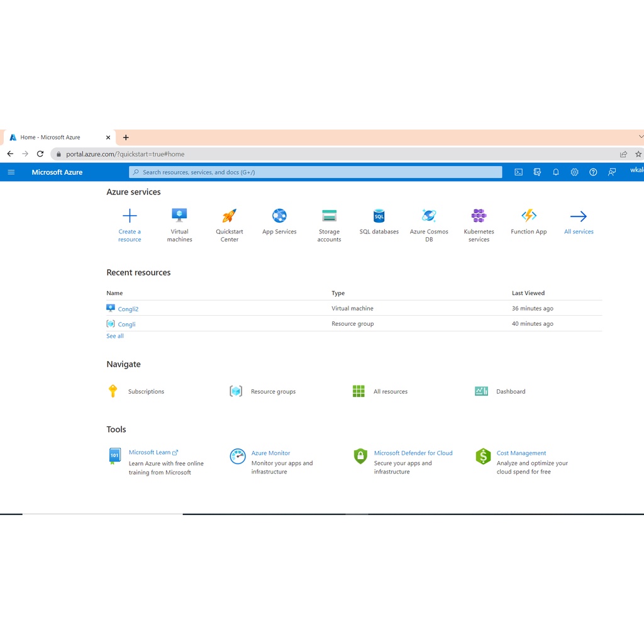
Task: Click the Name column header
Action: click(114, 293)
